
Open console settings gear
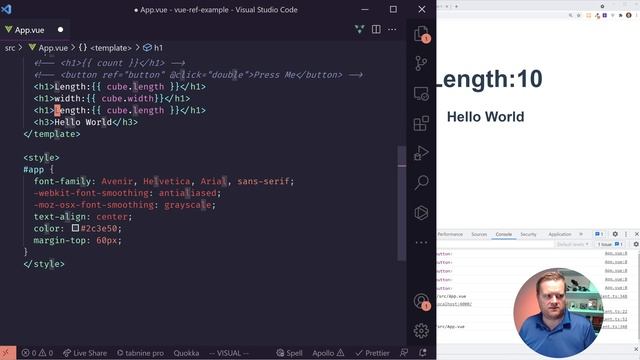(x=636, y=244)
